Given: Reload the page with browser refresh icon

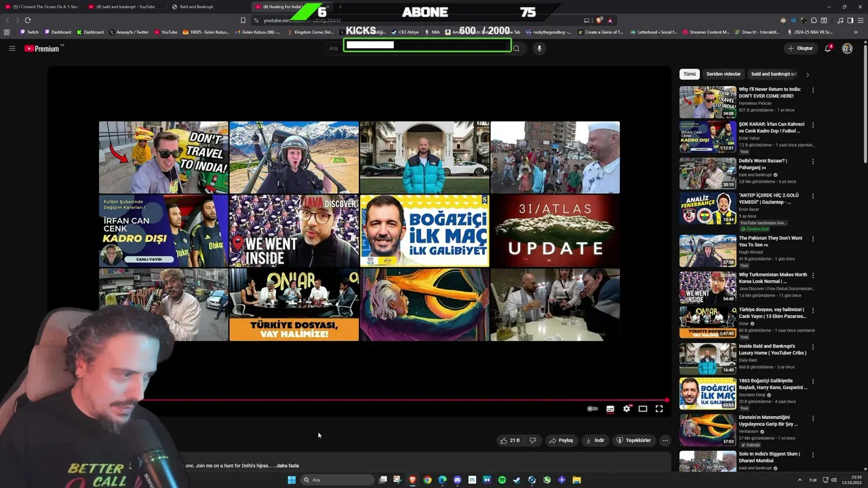Looking at the screenshot, I should (x=27, y=20).
